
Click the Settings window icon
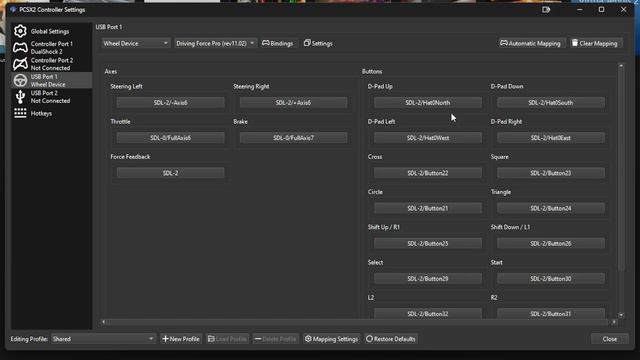(307, 43)
